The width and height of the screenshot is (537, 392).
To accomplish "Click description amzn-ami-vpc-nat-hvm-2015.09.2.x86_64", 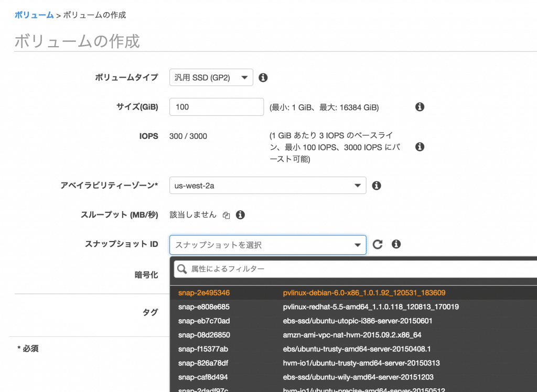I will tap(352, 335).
